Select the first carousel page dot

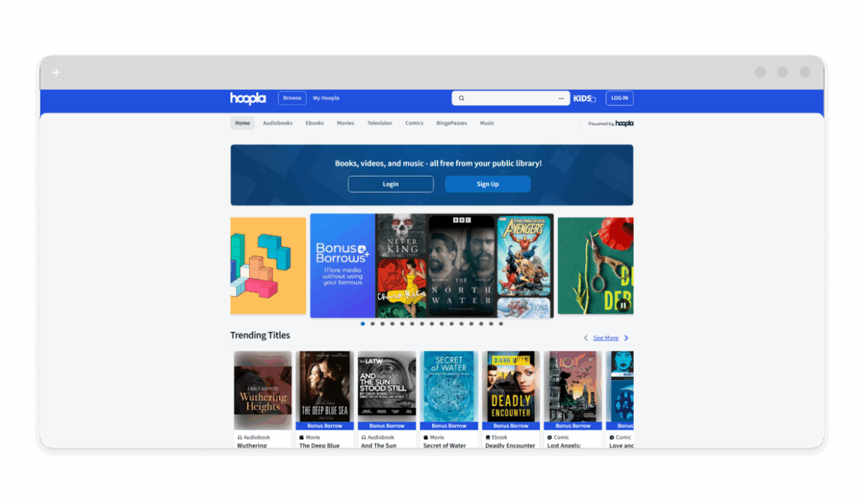coord(363,324)
